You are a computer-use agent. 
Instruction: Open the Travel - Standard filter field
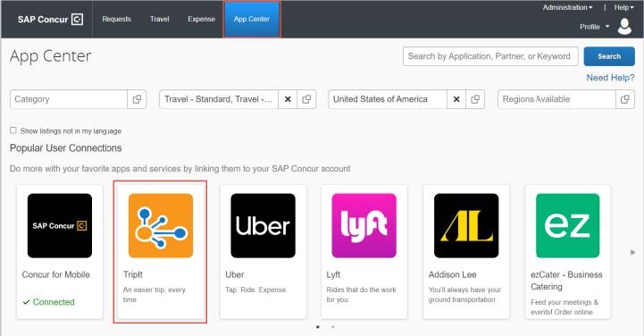click(219, 99)
